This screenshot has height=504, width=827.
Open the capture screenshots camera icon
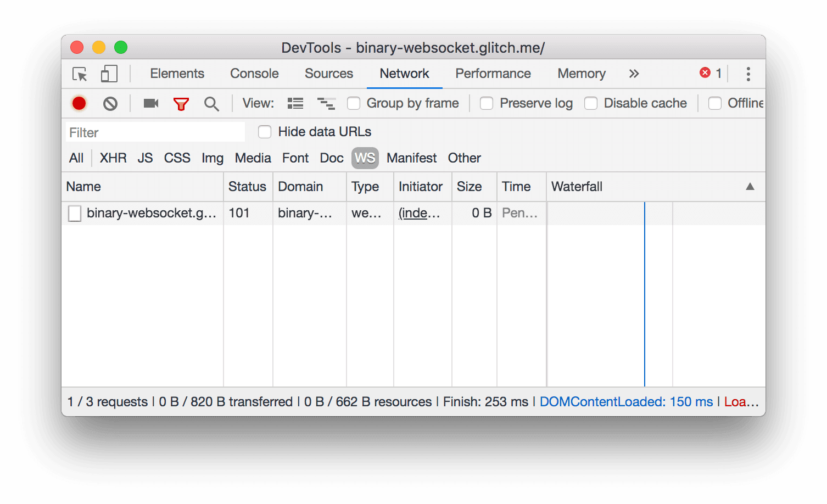150,103
